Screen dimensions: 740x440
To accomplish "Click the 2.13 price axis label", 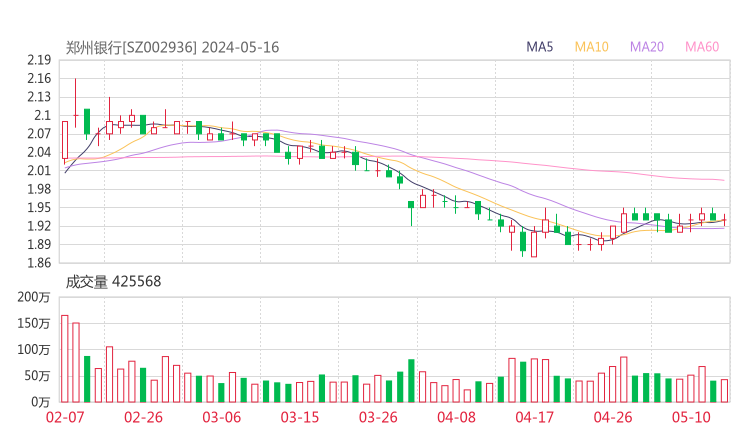I will 39,97.
